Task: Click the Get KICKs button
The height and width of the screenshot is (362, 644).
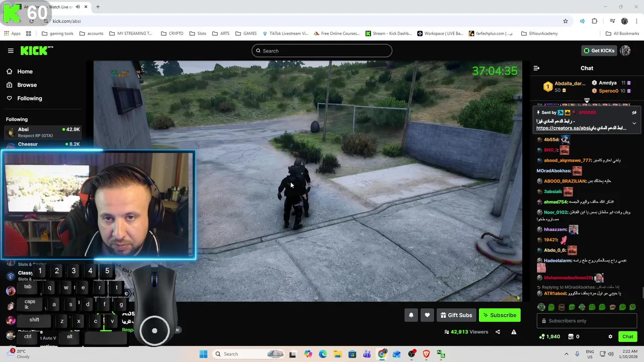Action: (599, 51)
